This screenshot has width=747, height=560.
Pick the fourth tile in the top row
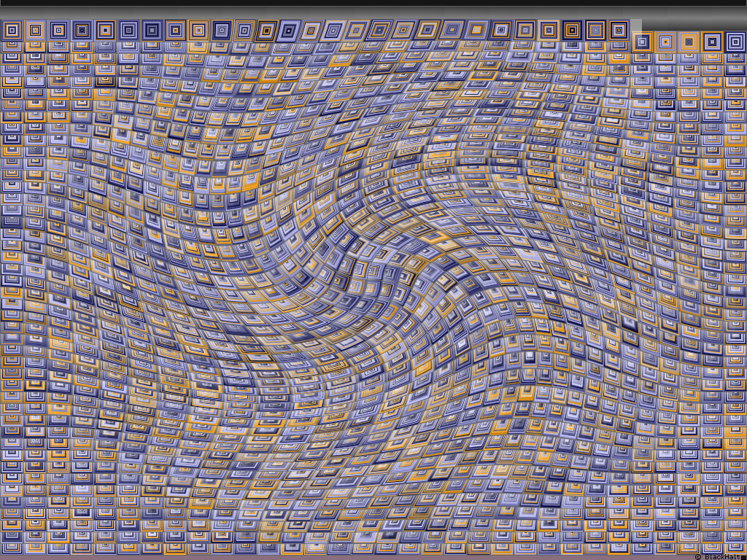[82, 30]
